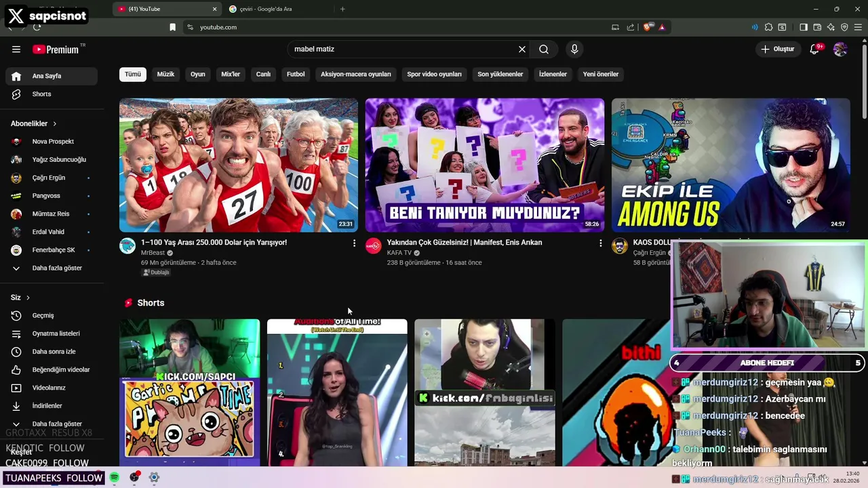Image resolution: width=868 pixels, height=488 pixels.
Task: Click the Brave Rewards triangle icon
Action: pos(661,27)
